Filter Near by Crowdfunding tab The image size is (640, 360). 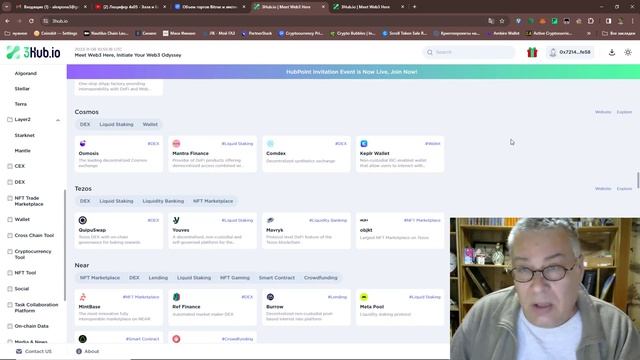pos(320,278)
